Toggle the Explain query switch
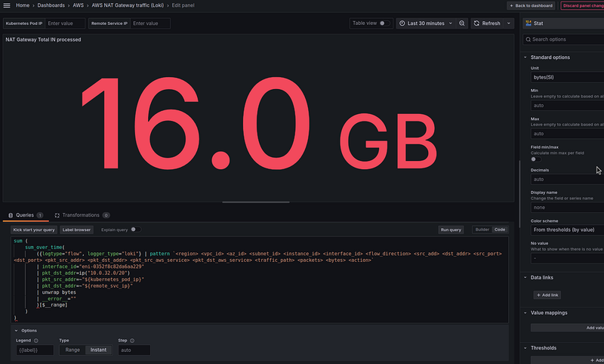This screenshot has height=364, width=604. pyautogui.click(x=136, y=229)
